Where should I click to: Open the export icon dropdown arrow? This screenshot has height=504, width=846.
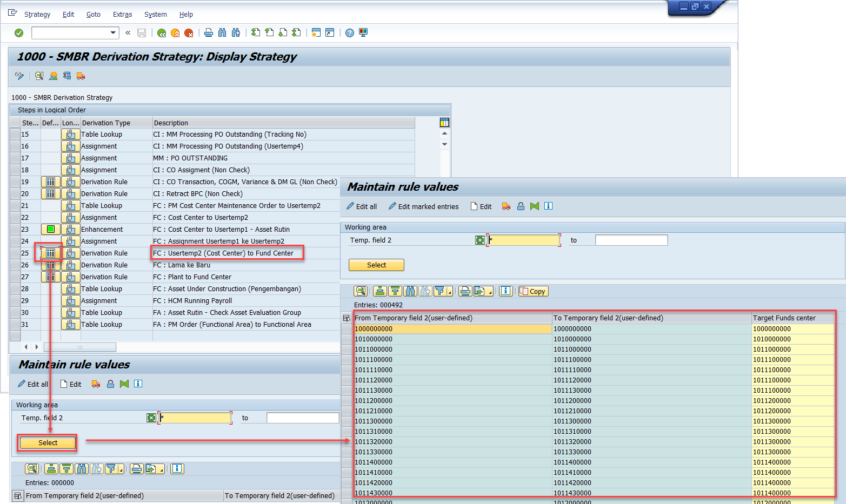point(491,293)
